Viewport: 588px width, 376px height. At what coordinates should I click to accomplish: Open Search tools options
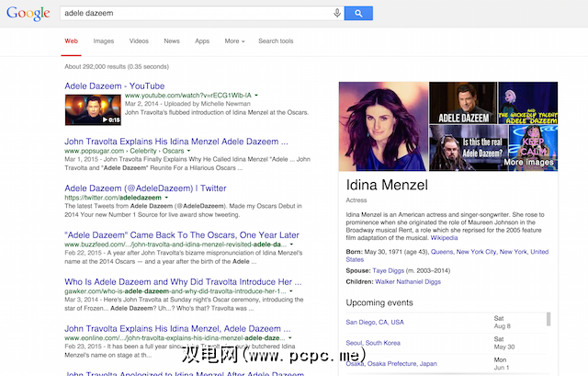coord(276,40)
